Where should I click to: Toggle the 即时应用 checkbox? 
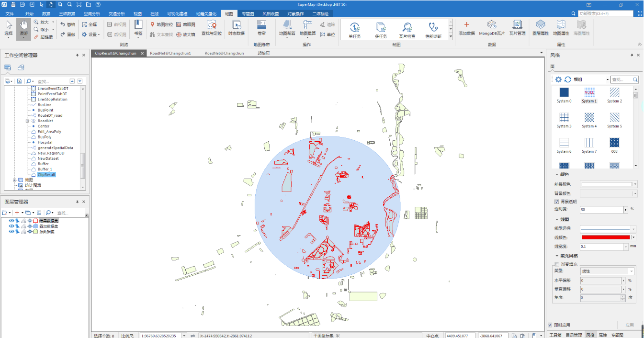tap(550, 325)
